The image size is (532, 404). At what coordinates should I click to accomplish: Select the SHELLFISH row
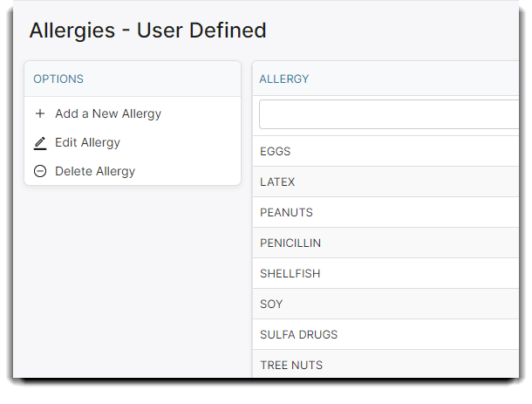pos(385,273)
